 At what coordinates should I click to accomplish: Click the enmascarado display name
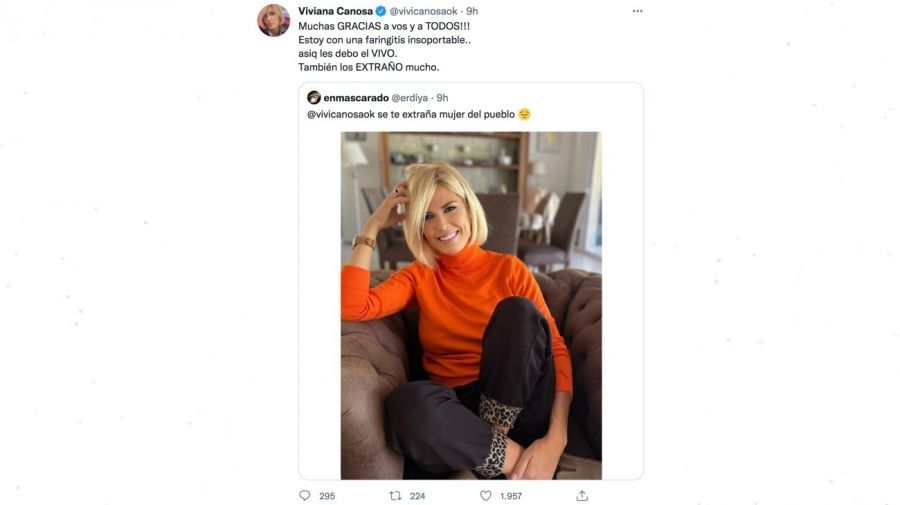(x=354, y=98)
